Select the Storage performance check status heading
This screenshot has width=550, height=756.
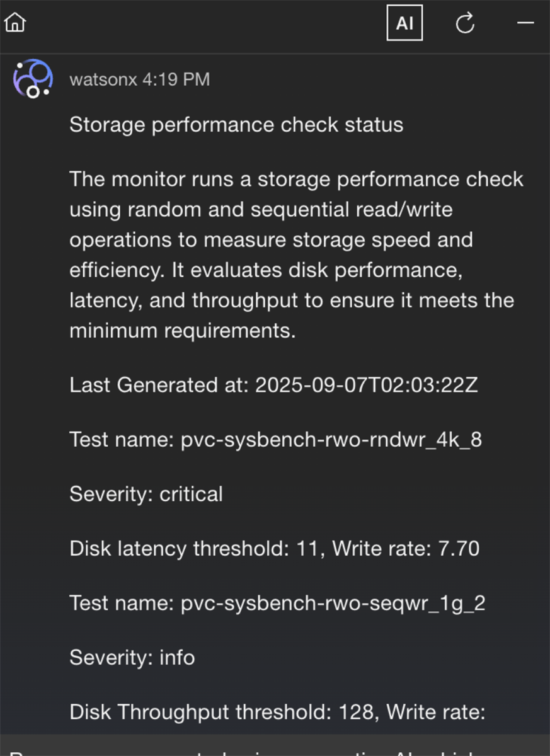[x=236, y=125]
